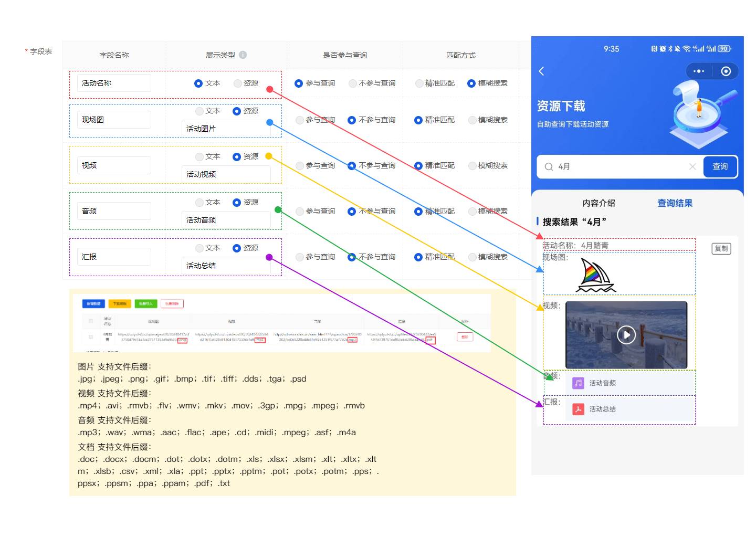Image resolution: width=756 pixels, height=537 pixels.
Task: Enable 模糊搜索 for the 汇报 field
Action: click(x=471, y=257)
